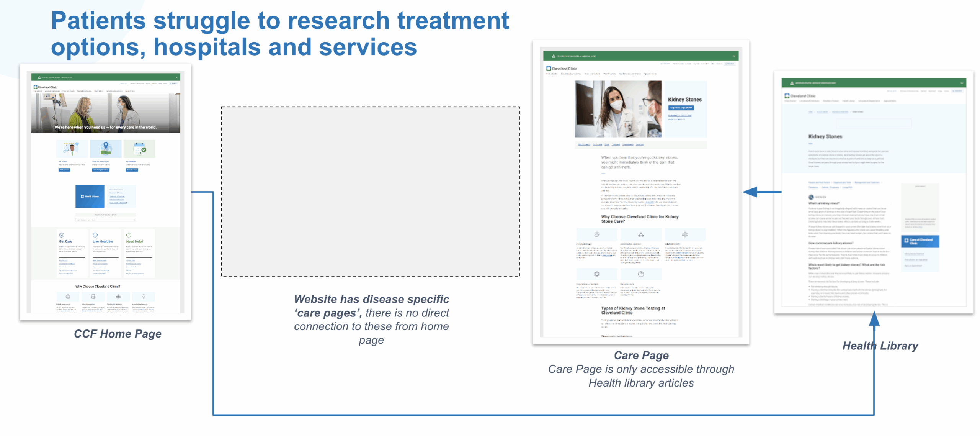Click the Search button on home page header
This screenshot has width=980, height=436.
pos(173,83)
